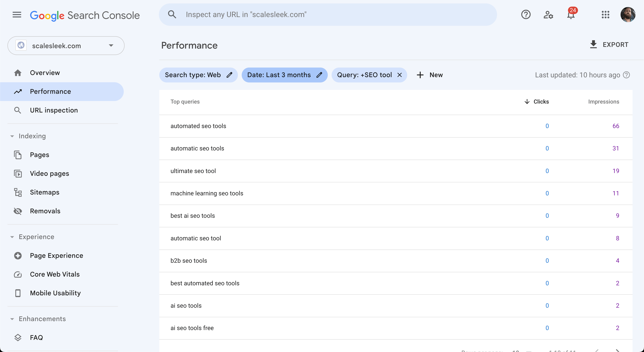The image size is (644, 352).
Task: Click the Last updated: 10 hours ago text
Action: tap(577, 75)
